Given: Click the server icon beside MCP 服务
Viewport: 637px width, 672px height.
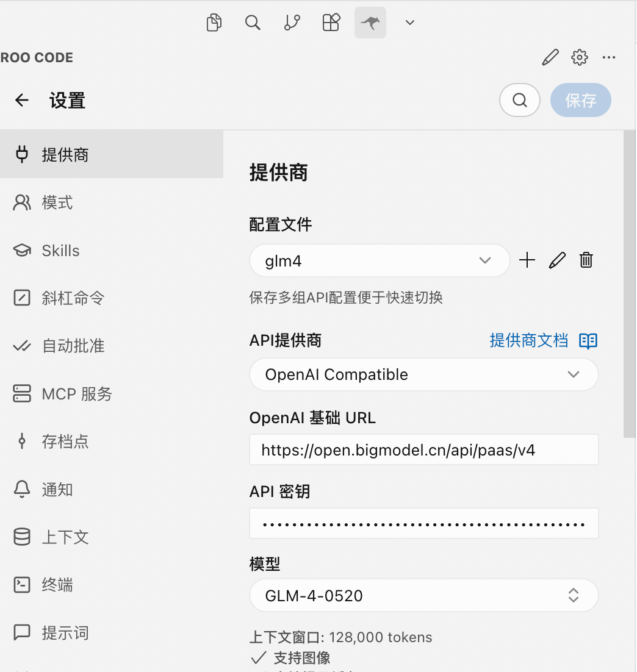Looking at the screenshot, I should 22,393.
